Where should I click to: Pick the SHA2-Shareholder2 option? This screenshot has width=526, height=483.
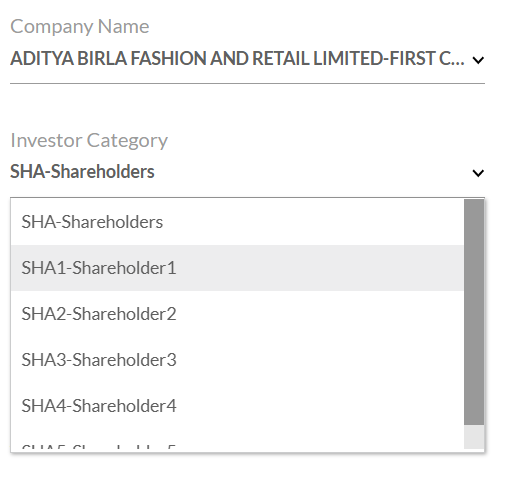click(237, 314)
